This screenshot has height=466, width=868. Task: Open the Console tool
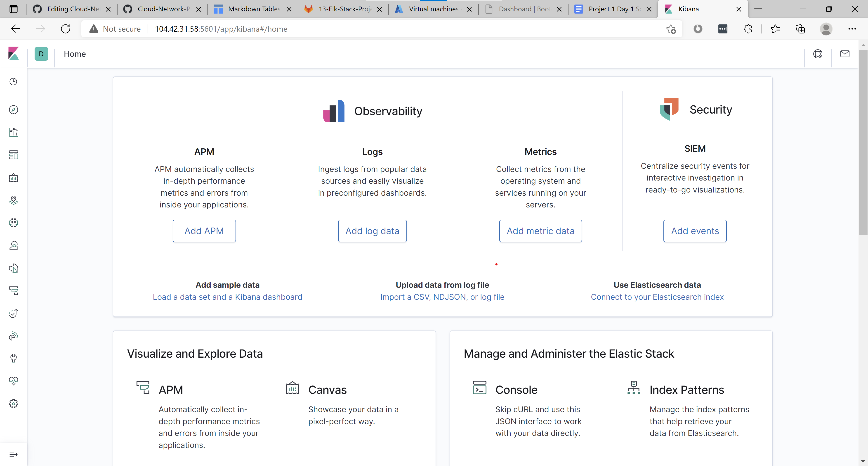(516, 390)
